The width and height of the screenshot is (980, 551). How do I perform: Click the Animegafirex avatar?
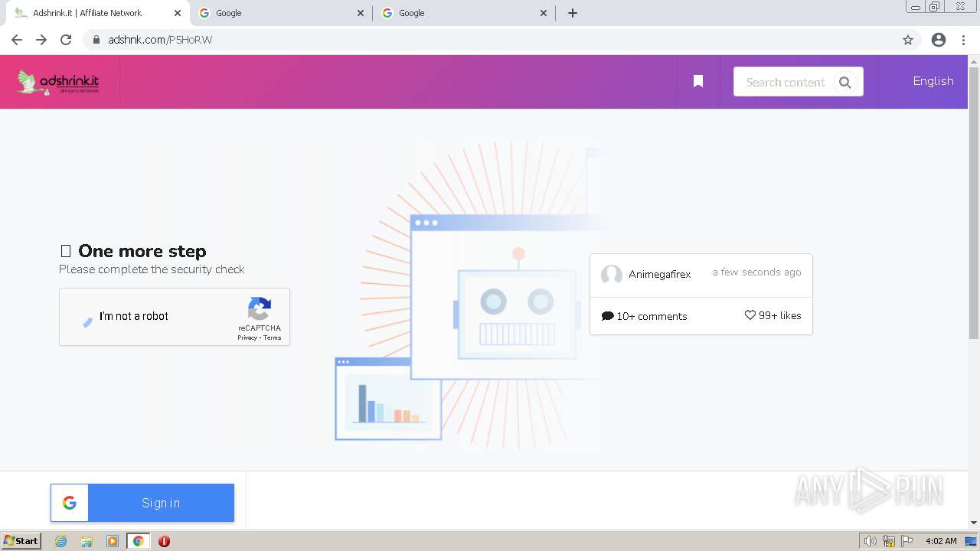pos(612,275)
